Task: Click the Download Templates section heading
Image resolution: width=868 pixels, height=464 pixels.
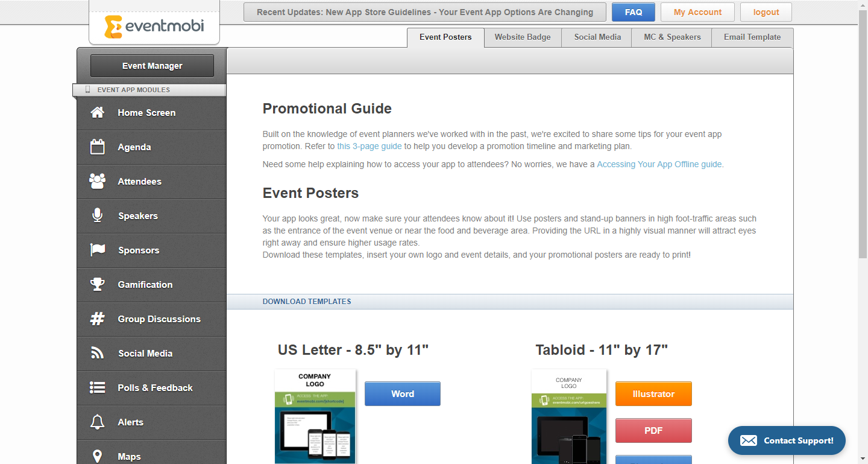Action: point(307,302)
